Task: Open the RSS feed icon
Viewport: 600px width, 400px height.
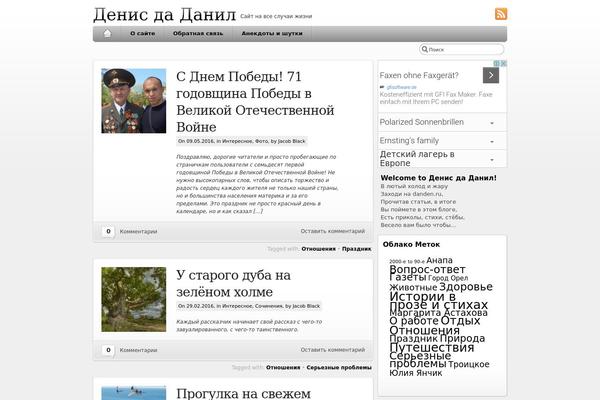Action: (x=501, y=14)
